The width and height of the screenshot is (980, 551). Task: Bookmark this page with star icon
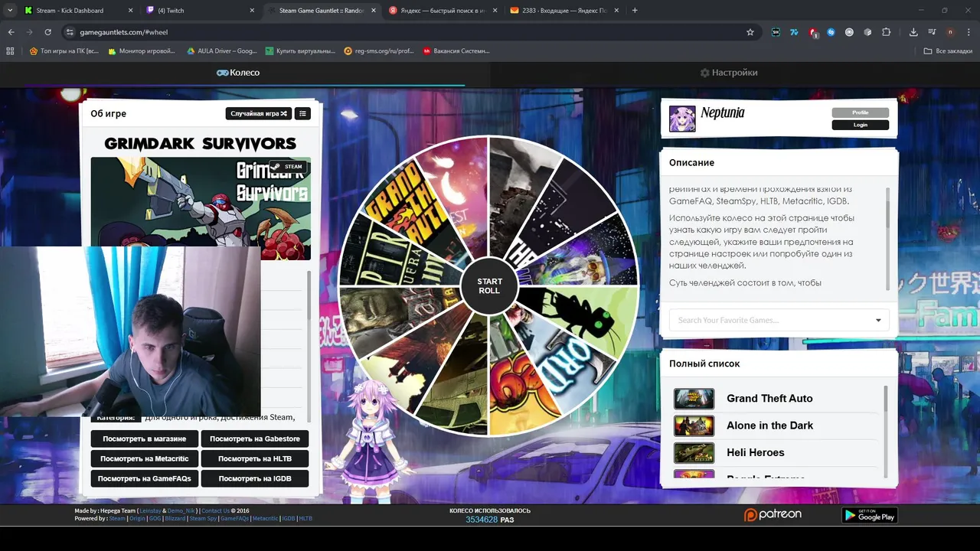pos(750,32)
